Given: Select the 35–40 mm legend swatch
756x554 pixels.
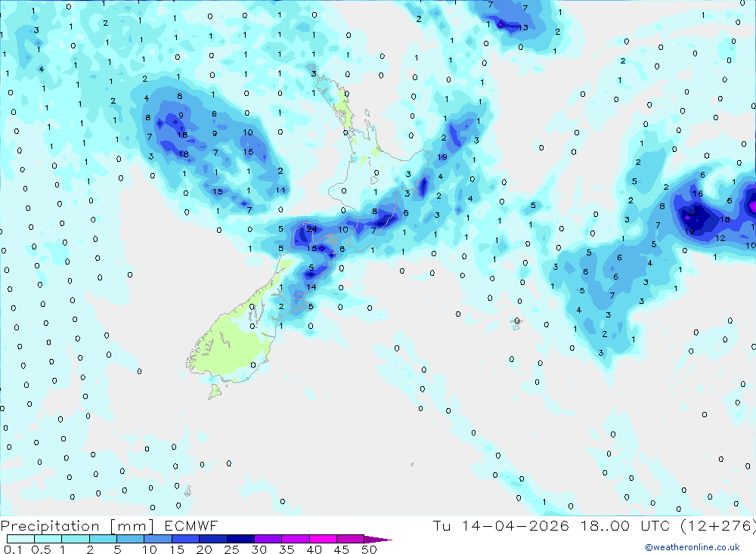Looking at the screenshot, I should [x=296, y=539].
